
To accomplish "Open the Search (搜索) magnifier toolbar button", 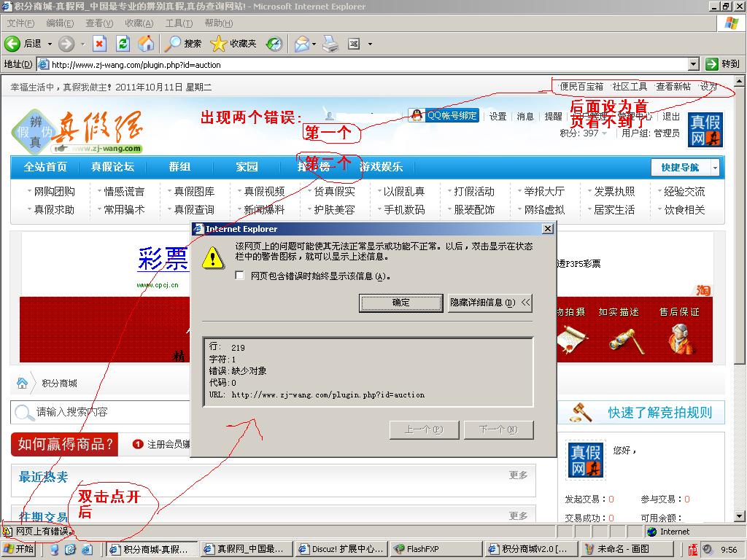I will [183, 44].
